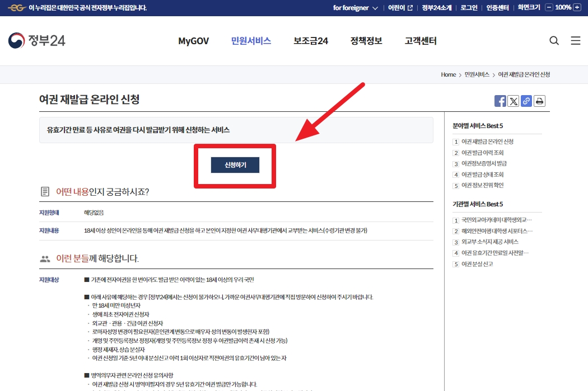Click the 화면크기 label
The image size is (588, 391).
(x=529, y=7)
